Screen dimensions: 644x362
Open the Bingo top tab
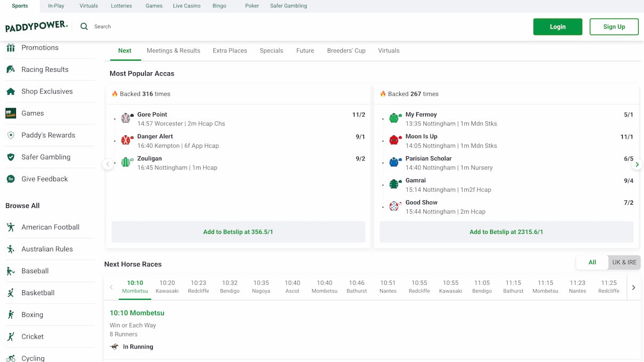point(219,6)
